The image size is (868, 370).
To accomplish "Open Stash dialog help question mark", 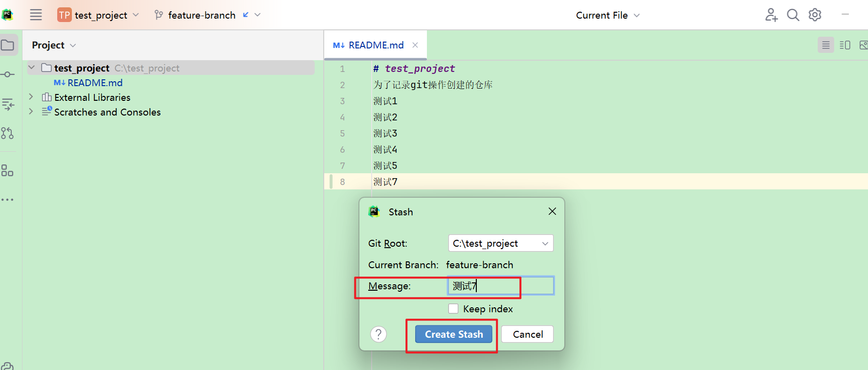I will click(378, 334).
